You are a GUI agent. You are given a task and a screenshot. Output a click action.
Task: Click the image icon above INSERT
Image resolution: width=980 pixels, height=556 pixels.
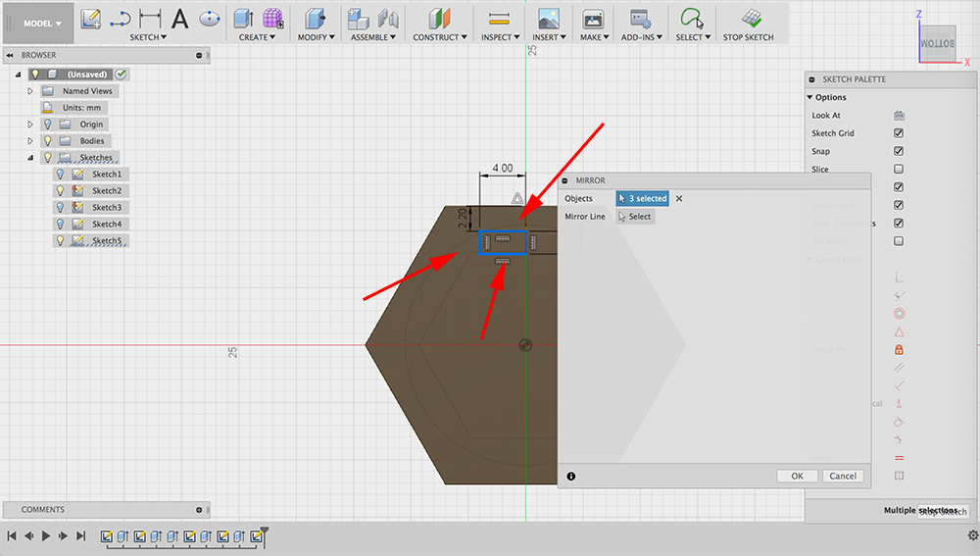(549, 19)
